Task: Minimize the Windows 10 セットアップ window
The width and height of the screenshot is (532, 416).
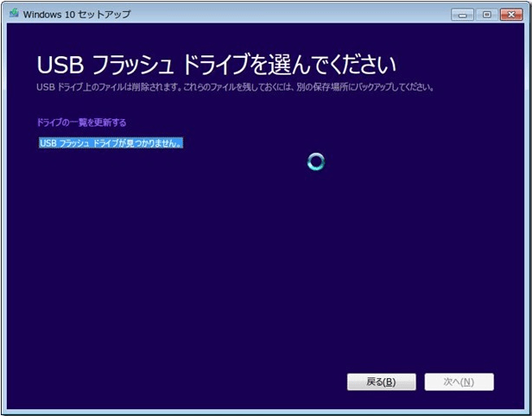Action: (462, 15)
